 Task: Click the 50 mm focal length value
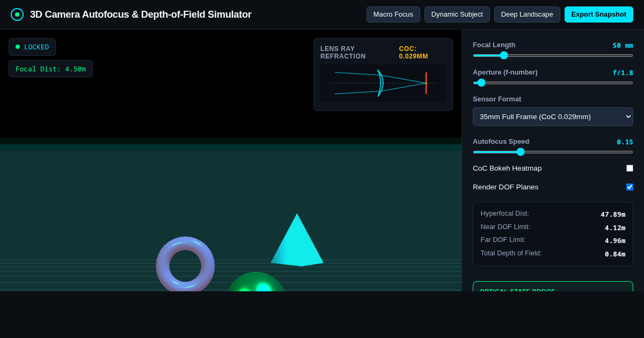tap(623, 45)
